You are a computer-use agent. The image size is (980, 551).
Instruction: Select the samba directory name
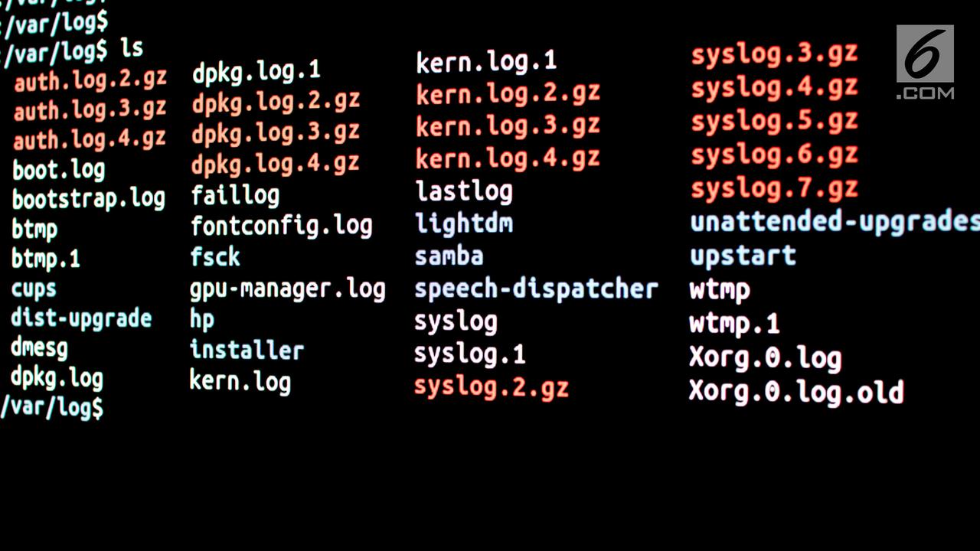pyautogui.click(x=449, y=256)
